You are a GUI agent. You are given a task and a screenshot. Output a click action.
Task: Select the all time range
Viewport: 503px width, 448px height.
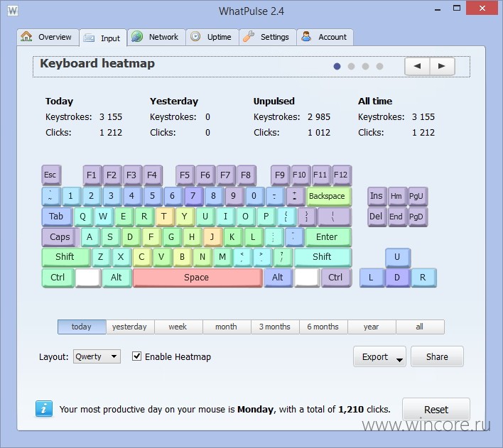[421, 327]
